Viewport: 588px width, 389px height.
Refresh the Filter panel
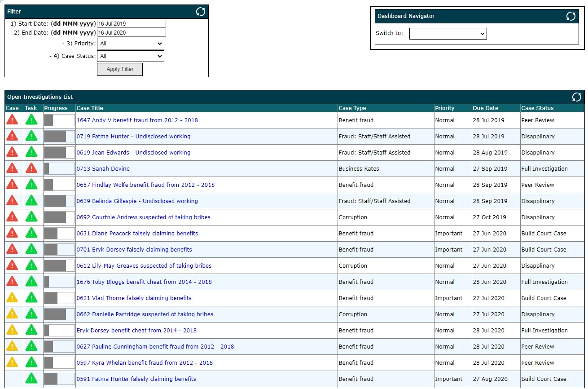click(201, 12)
